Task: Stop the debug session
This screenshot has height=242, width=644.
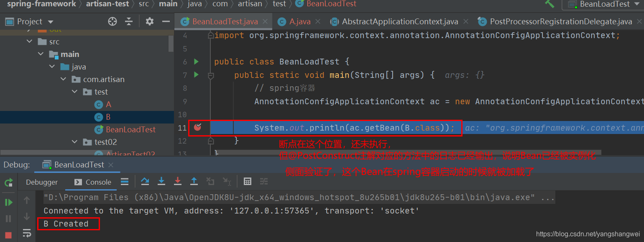Action: [x=8, y=235]
